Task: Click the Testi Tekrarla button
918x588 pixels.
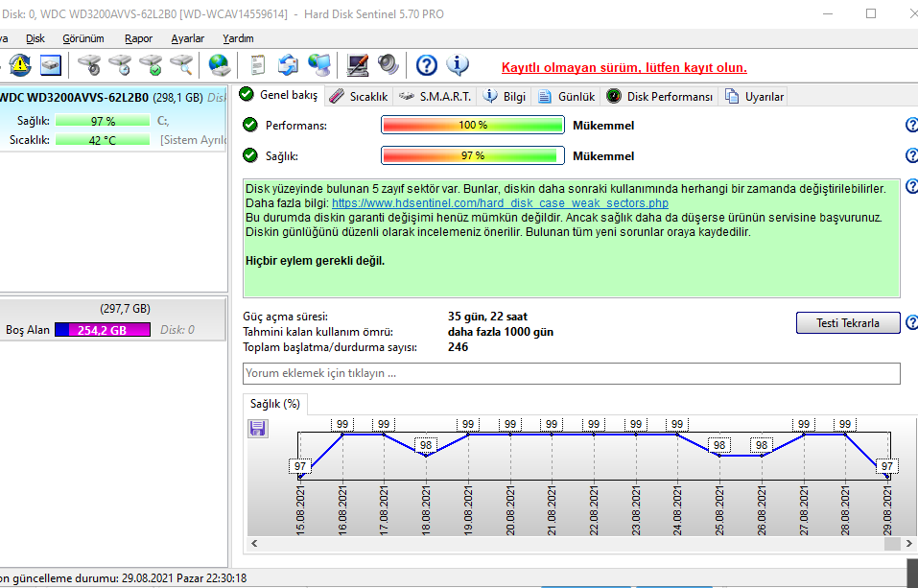Action: (848, 322)
